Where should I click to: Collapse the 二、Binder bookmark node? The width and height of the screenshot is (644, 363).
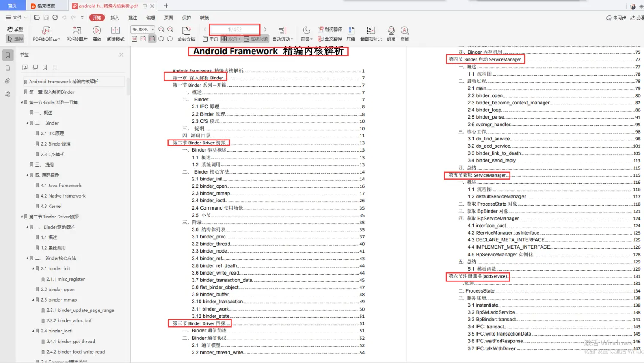[27, 123]
